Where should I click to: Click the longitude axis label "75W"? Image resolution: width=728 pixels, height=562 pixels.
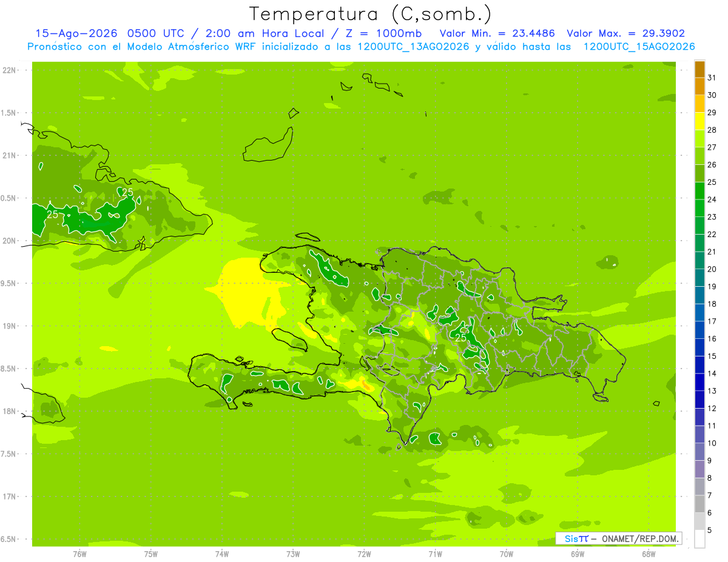click(151, 554)
